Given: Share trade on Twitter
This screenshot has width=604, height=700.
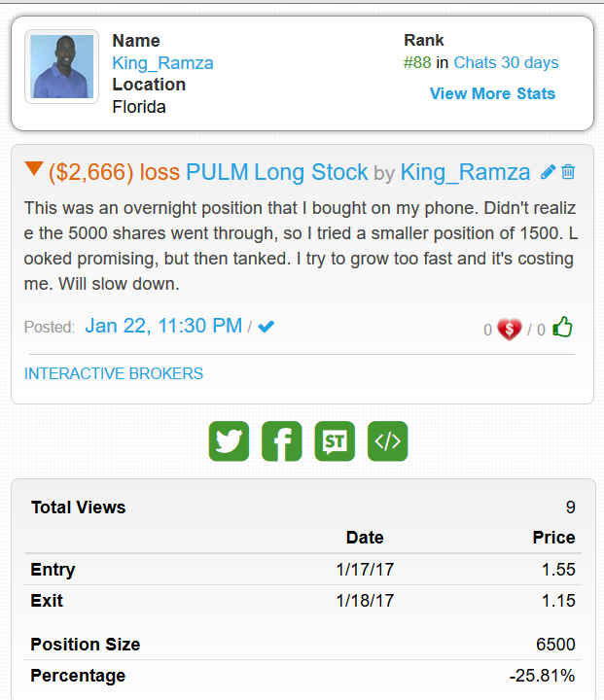Looking at the screenshot, I should pyautogui.click(x=229, y=441).
